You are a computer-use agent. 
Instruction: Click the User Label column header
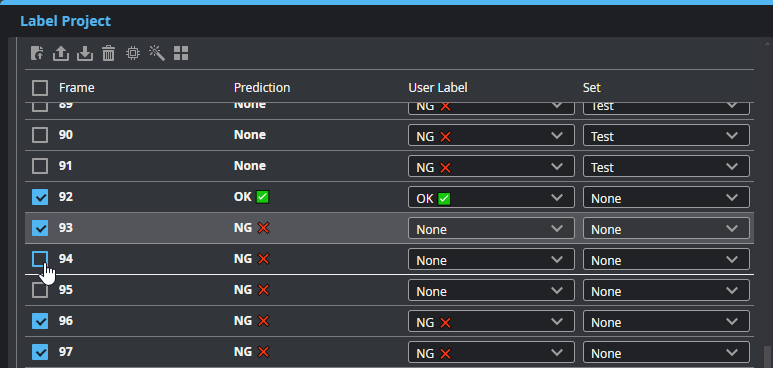click(438, 88)
